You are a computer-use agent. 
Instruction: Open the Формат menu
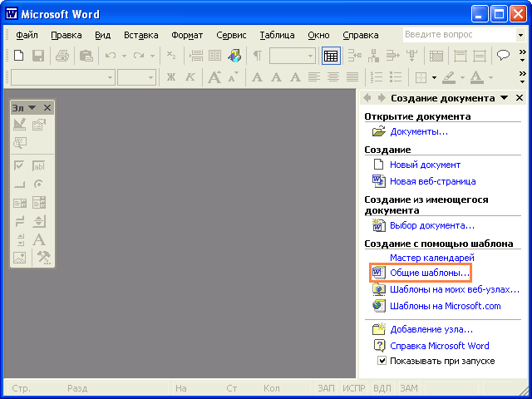pyautogui.click(x=187, y=35)
